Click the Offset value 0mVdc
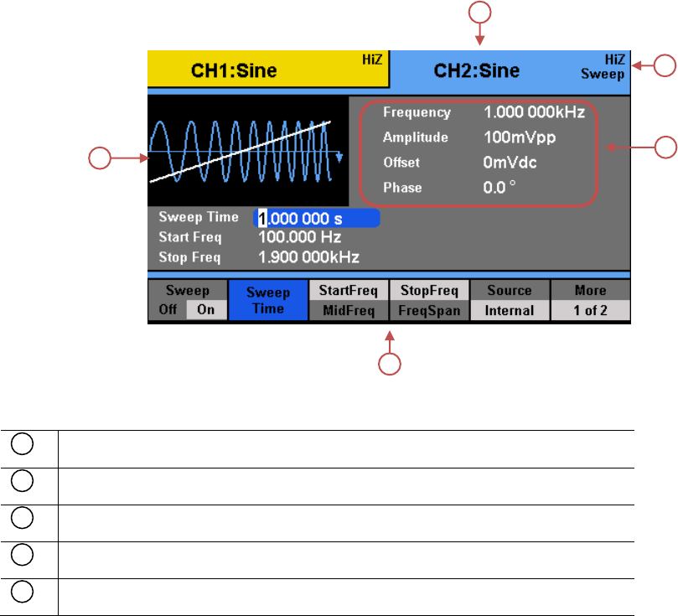 (510, 163)
